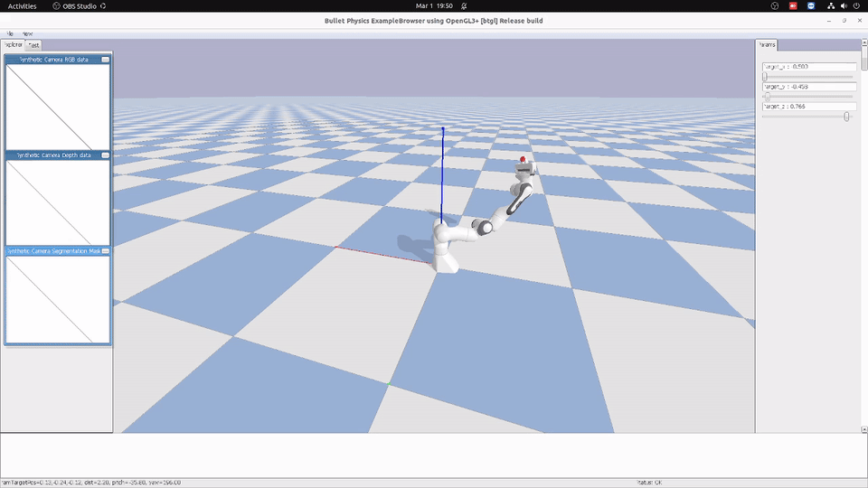Viewport: 868px width, 488px height.
Task: Collapse the Synthetic Camera Depth data window
Action: (x=105, y=155)
